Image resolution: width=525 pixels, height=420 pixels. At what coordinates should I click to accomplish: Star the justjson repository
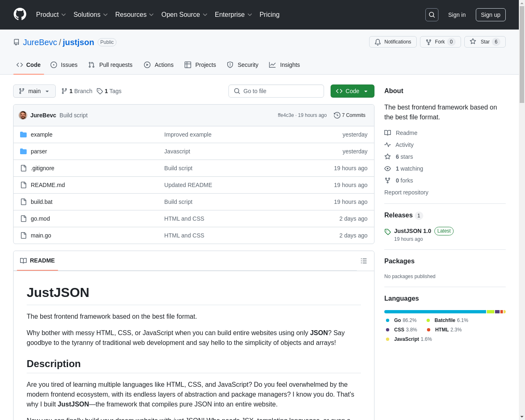pos(485,42)
